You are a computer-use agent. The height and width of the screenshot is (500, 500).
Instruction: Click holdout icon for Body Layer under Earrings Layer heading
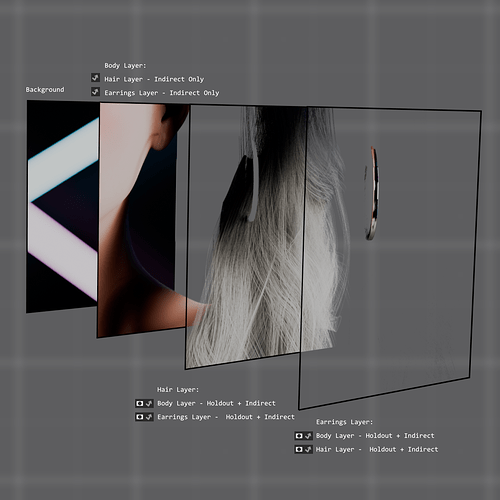(x=299, y=436)
